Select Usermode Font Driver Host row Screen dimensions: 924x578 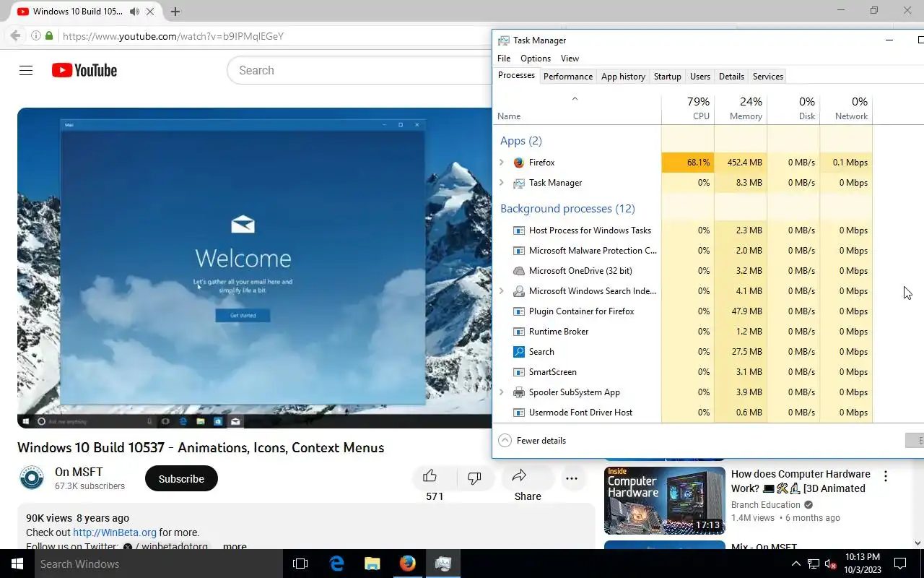(x=683, y=413)
